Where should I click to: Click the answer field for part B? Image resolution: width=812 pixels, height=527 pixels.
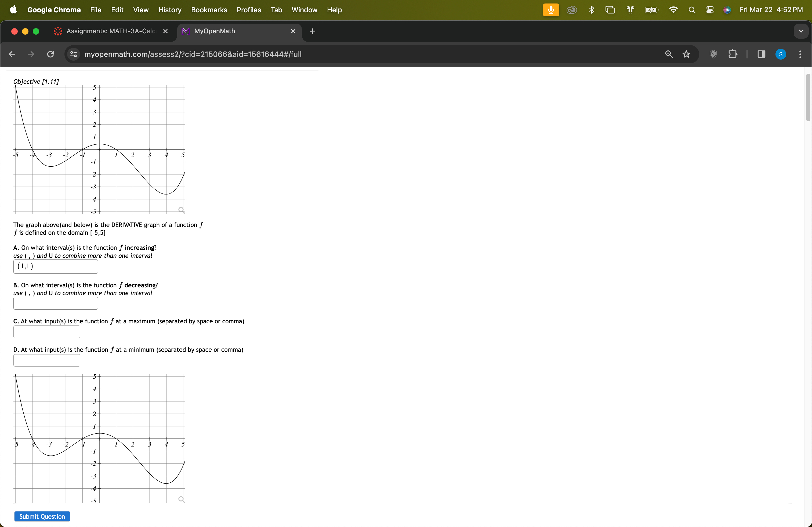(x=55, y=303)
